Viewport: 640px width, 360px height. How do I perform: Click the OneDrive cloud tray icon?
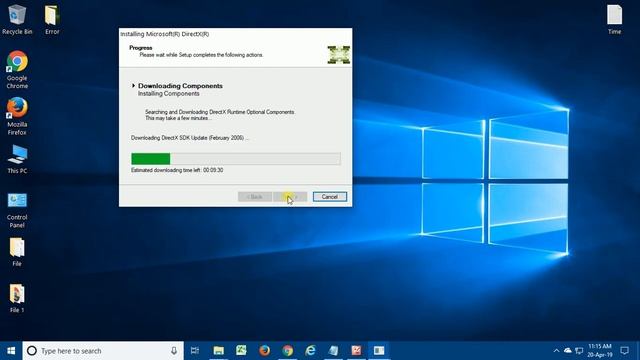568,351
